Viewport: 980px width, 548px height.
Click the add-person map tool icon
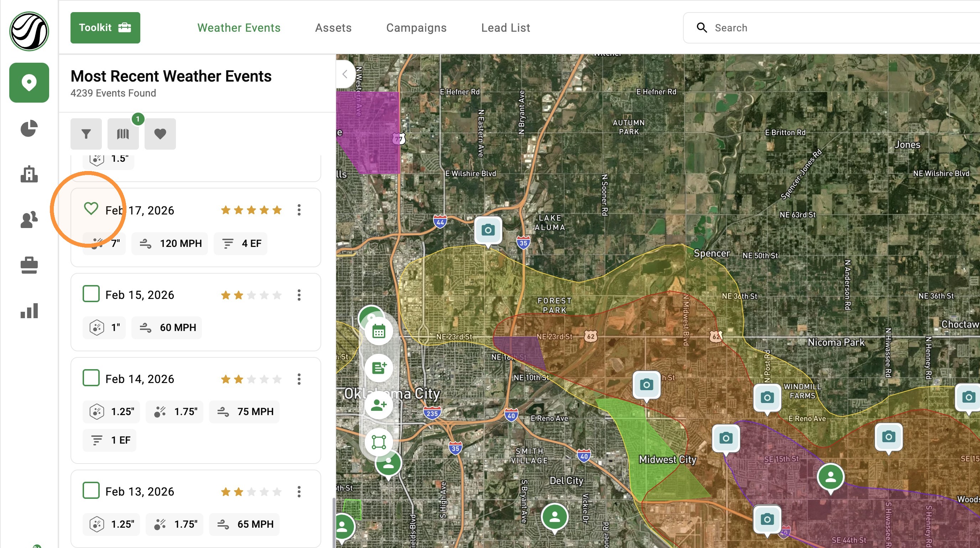(x=379, y=405)
